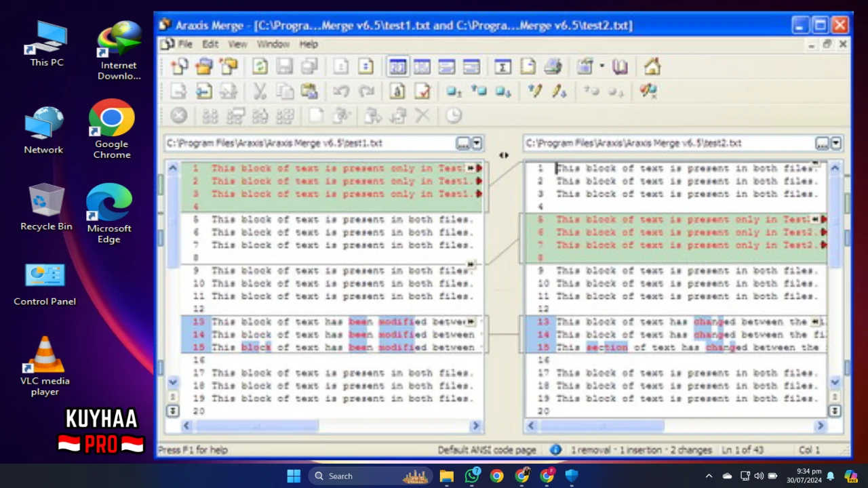Expand the options icon dropdown arrow
This screenshot has height=488, width=868.
pos(601,66)
